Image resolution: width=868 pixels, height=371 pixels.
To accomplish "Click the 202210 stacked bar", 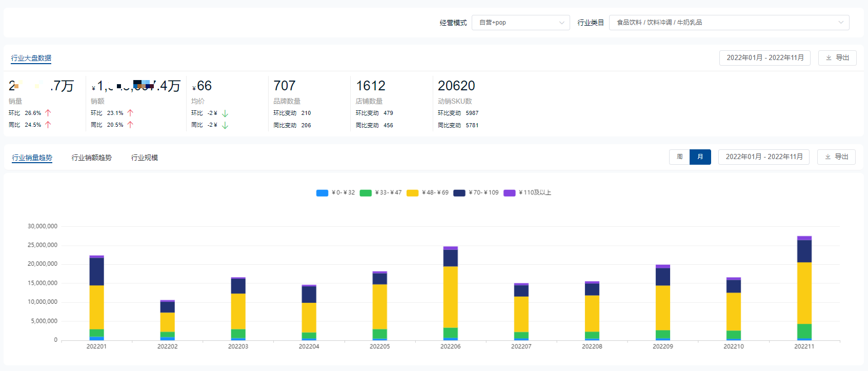I will coord(734,309).
